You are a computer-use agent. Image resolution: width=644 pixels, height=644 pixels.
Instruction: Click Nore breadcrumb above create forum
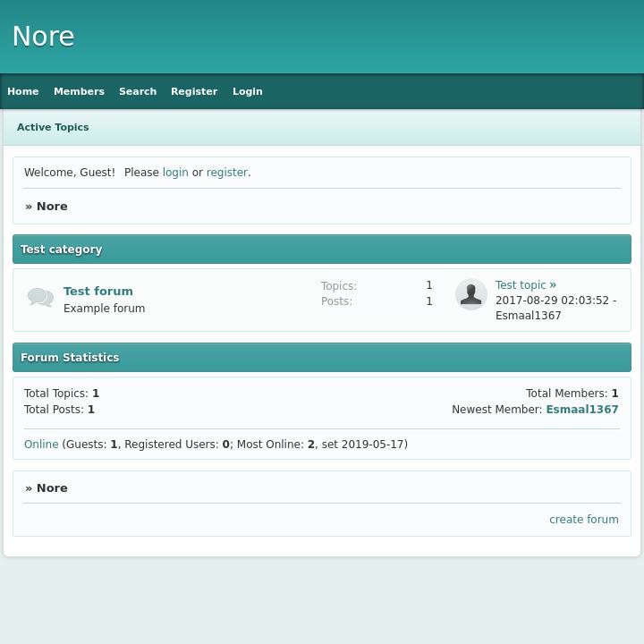coord(52,488)
